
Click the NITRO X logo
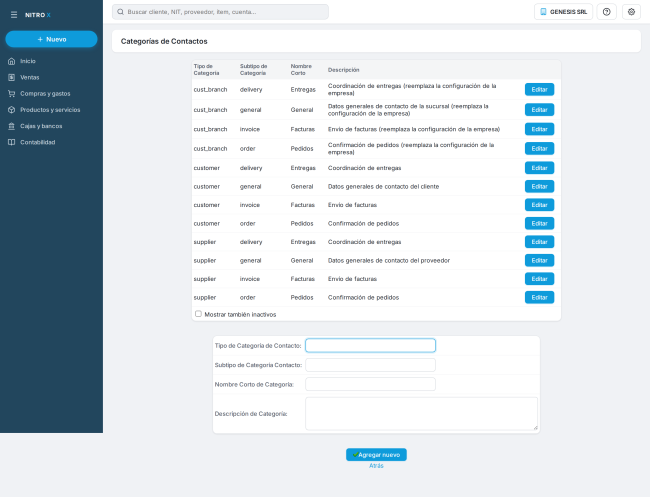38,15
